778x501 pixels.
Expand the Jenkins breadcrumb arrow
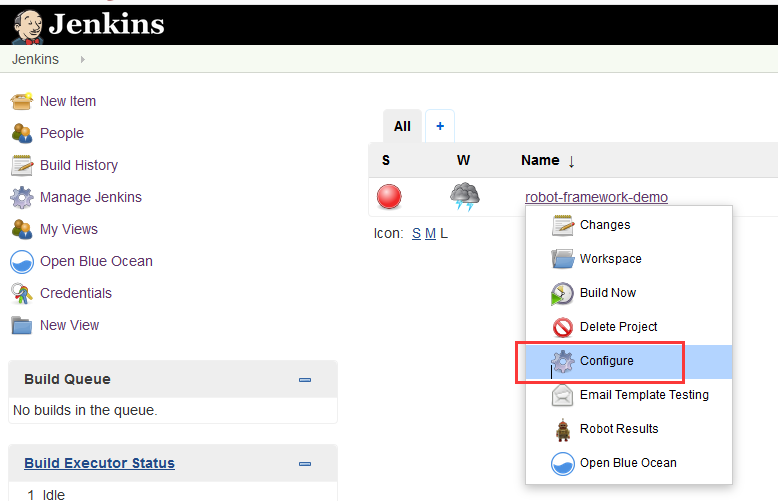click(x=82, y=60)
